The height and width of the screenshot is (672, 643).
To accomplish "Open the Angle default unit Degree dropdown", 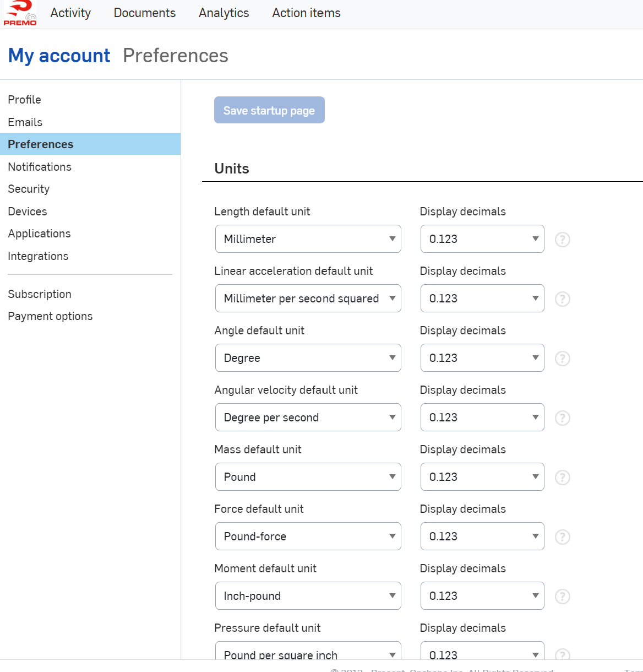I will (x=308, y=358).
